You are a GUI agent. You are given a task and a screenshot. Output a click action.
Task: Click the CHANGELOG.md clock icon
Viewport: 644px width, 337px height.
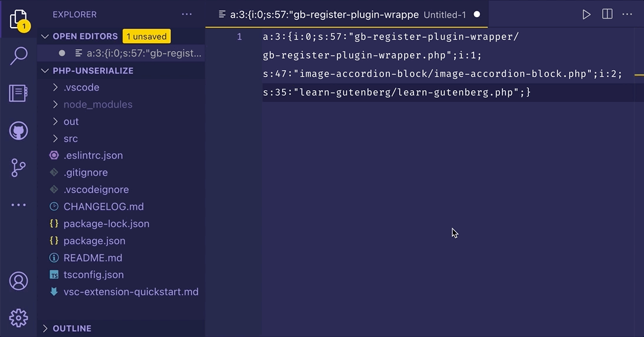click(54, 206)
